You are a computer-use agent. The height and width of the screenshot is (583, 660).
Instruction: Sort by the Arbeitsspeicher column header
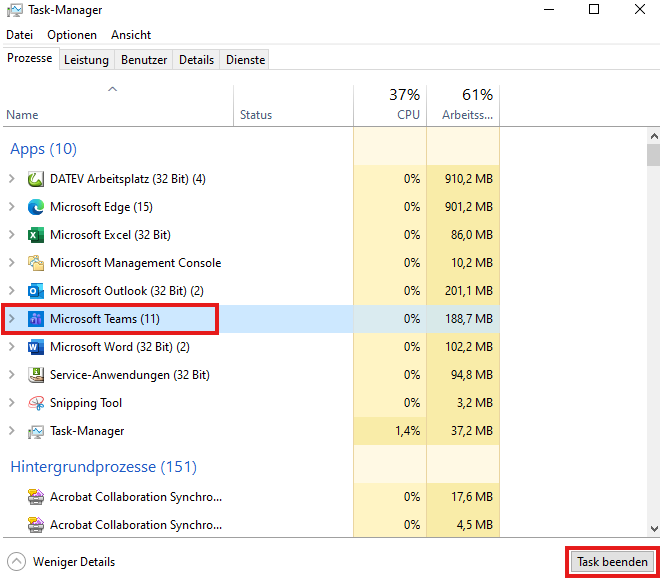click(x=463, y=105)
